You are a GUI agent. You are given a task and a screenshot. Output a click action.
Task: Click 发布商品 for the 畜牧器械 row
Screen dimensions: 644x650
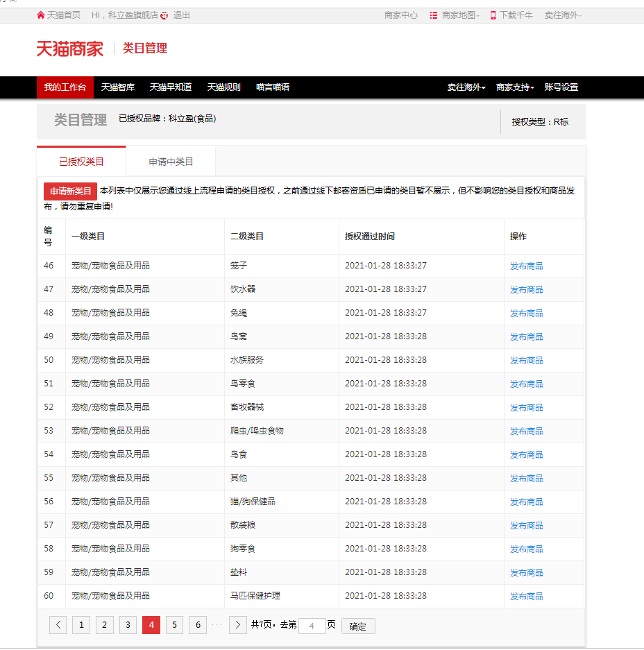pos(526,408)
